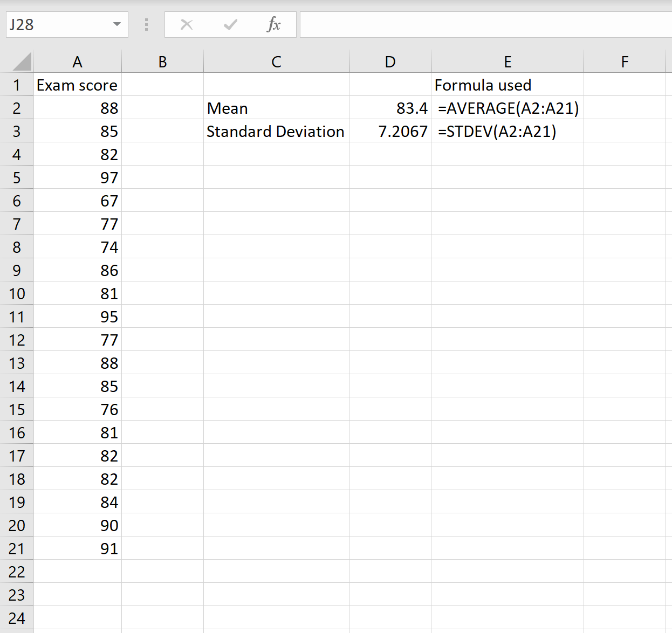Viewport: 672px width, 633px height.
Task: Select score 88 in row 2
Action: [x=78, y=108]
